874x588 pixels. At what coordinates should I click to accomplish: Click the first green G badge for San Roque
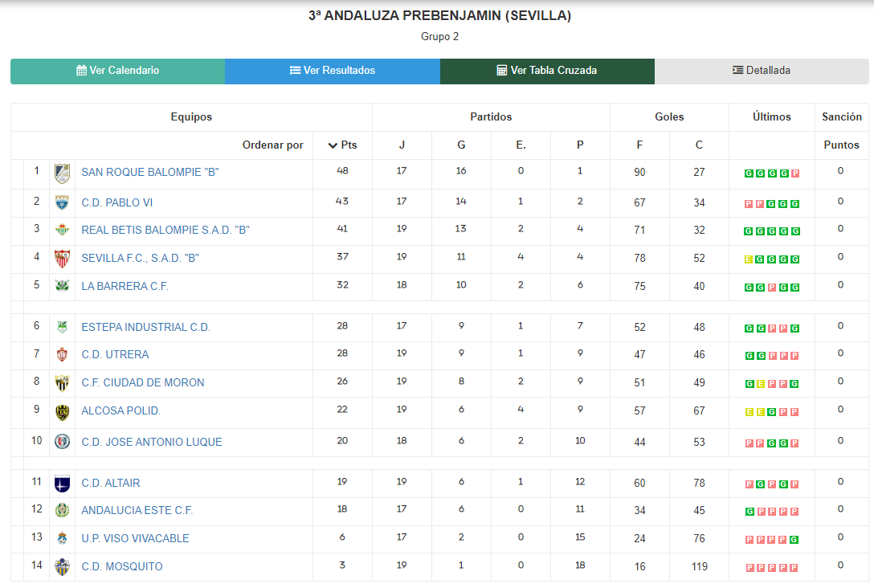click(x=749, y=174)
